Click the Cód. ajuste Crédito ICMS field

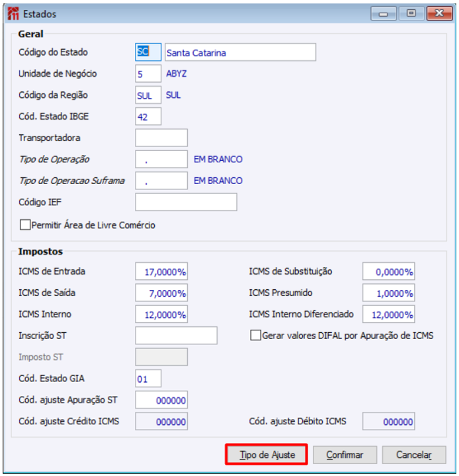coord(161,421)
